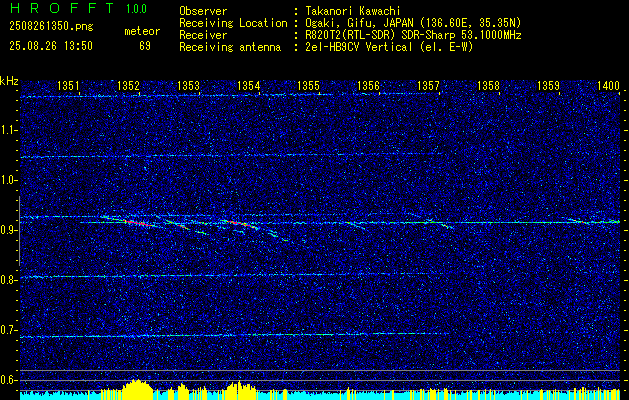This screenshot has width=629, height=400.
Task: Click frequency axis label 1.0
Action: click(8, 180)
